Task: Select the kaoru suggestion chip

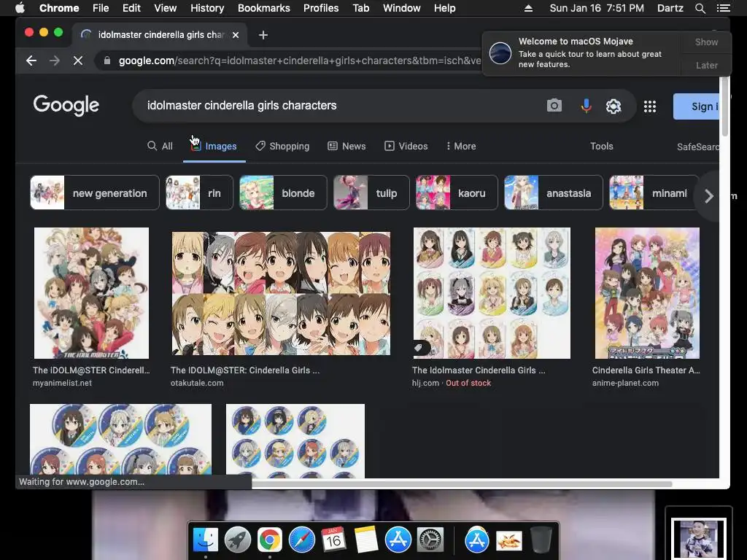Action: (x=457, y=192)
